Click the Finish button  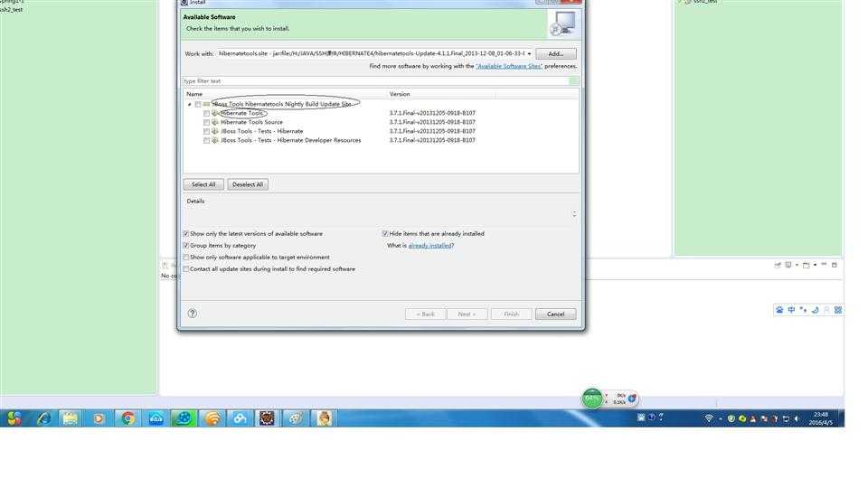pos(511,314)
